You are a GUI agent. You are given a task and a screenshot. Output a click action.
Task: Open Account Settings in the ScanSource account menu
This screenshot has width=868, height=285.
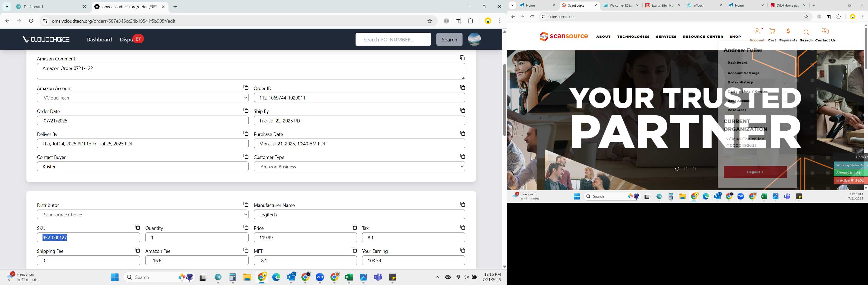743,73
